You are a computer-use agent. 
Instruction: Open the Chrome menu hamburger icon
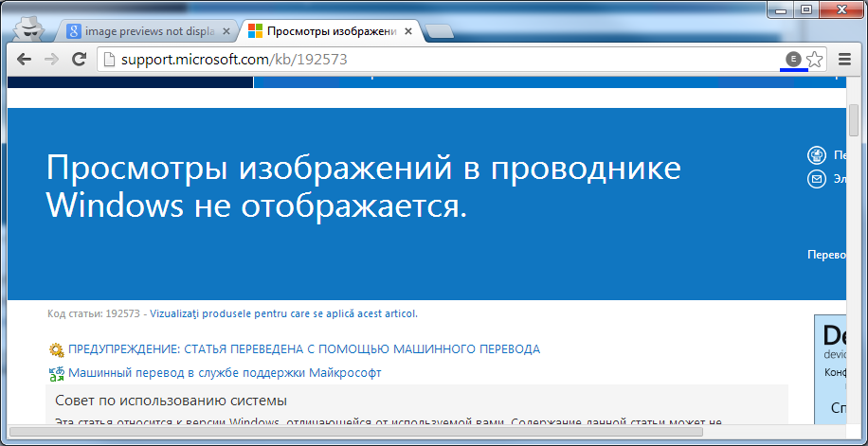[844, 60]
